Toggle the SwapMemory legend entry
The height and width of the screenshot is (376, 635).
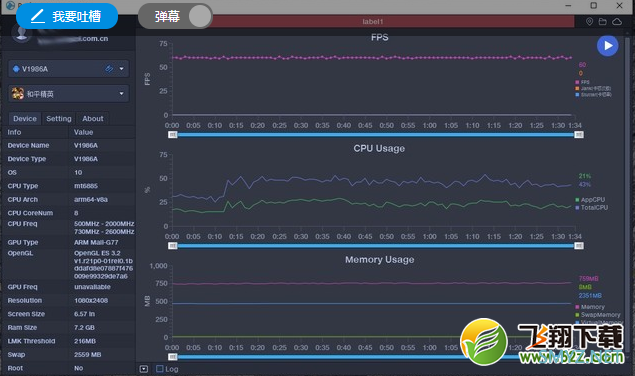click(x=598, y=315)
